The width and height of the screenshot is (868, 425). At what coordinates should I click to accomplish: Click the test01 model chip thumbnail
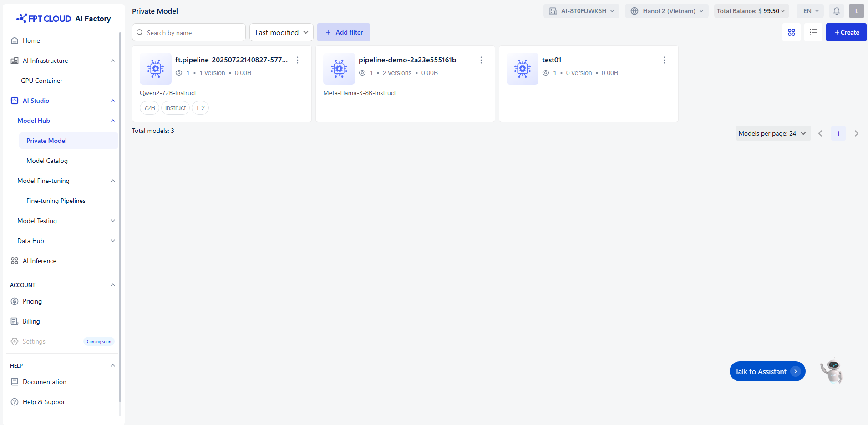[522, 69]
